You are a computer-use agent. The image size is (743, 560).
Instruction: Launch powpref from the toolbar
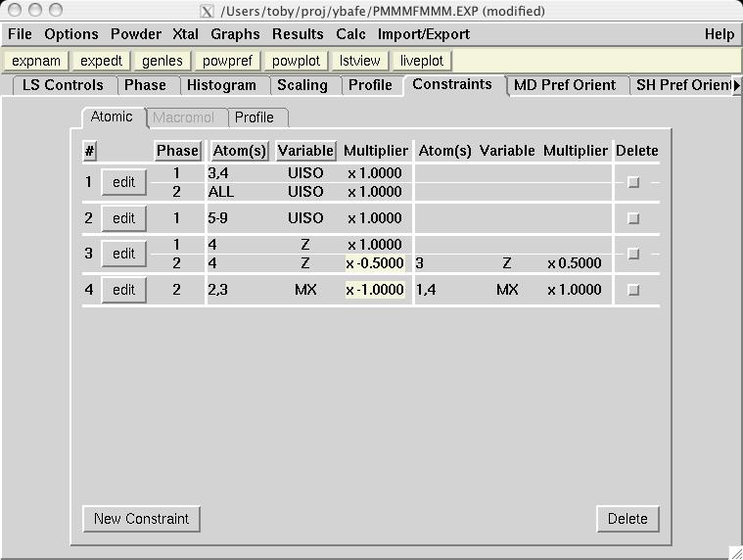tap(227, 61)
